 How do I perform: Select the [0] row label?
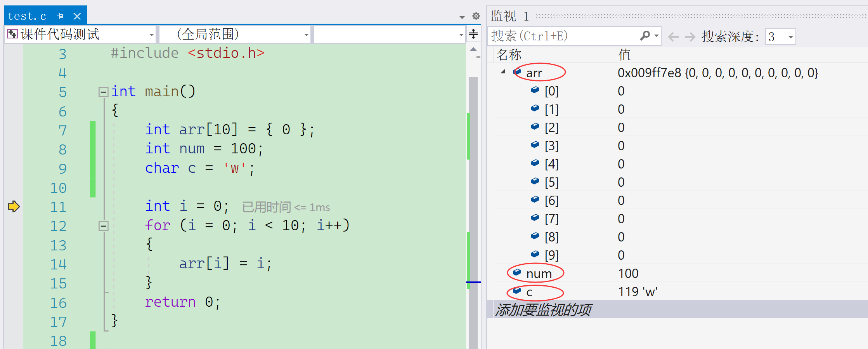click(551, 91)
